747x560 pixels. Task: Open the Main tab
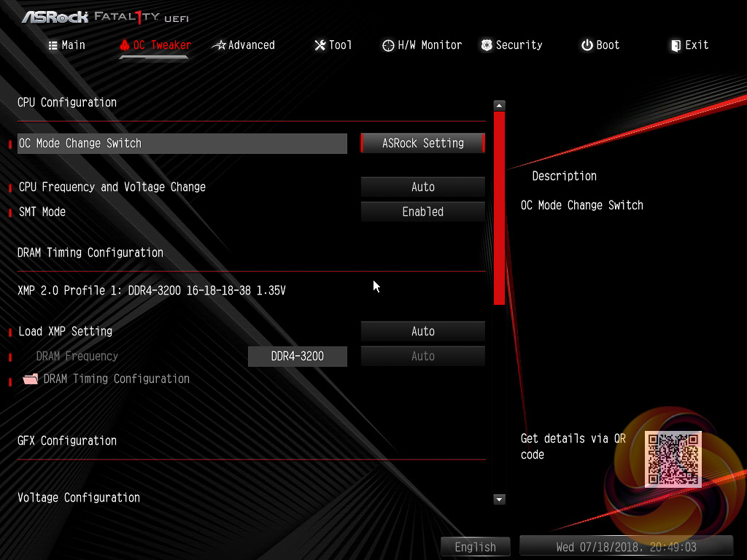tap(66, 45)
